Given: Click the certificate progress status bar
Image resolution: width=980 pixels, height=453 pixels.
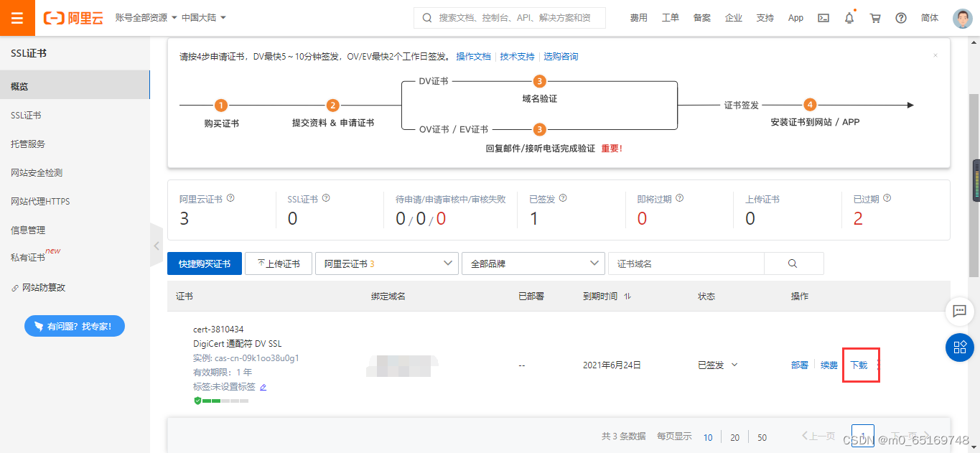Looking at the screenshot, I should click(225, 401).
